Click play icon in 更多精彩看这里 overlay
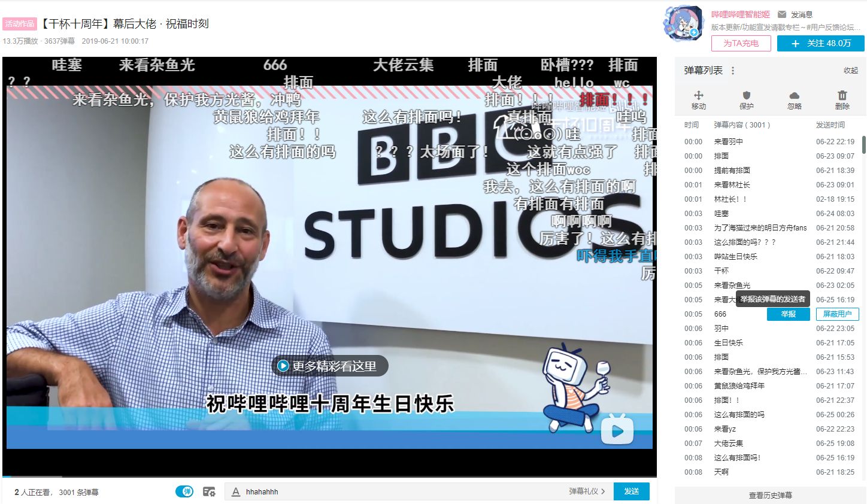The image size is (867, 504). (283, 366)
